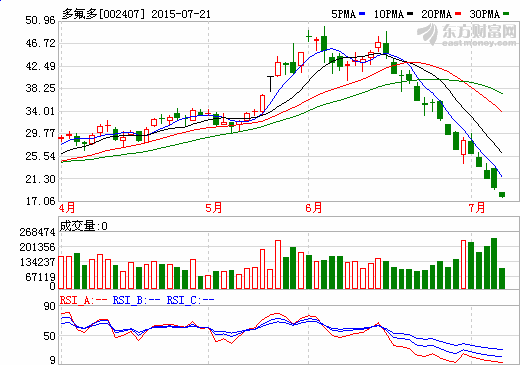Click the RSI_B:-- indicator label
This screenshot has width=520, height=365.
[137, 301]
